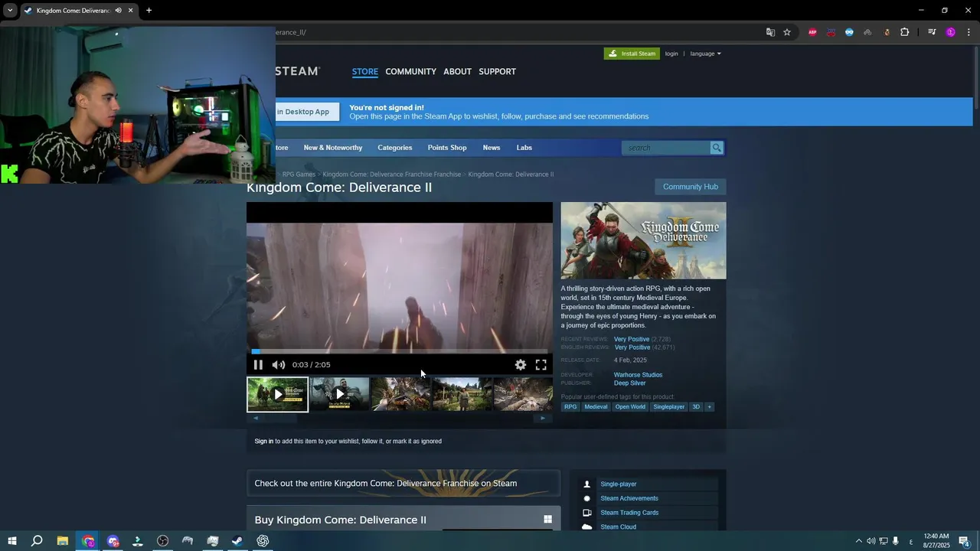980x551 pixels.
Task: Pause the game trailer video
Action: tap(258, 365)
